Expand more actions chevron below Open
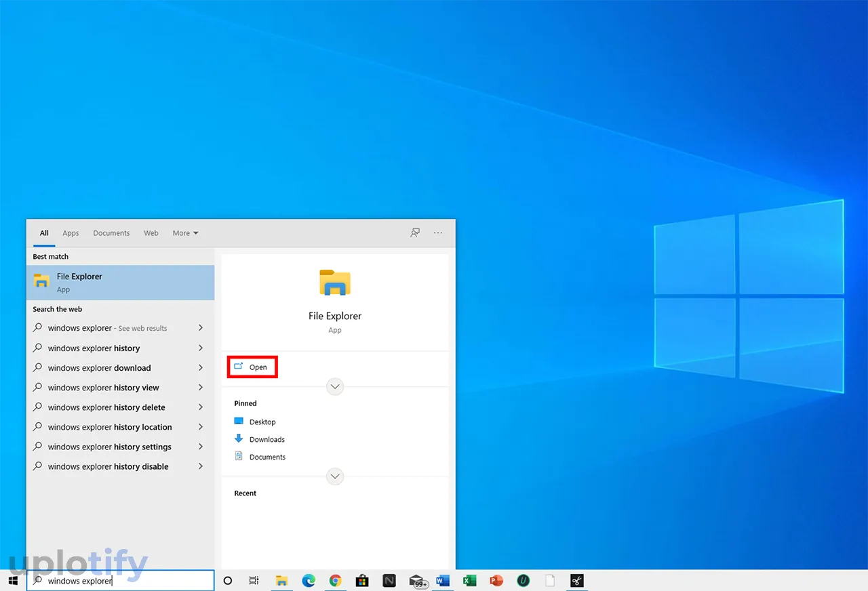 (335, 387)
